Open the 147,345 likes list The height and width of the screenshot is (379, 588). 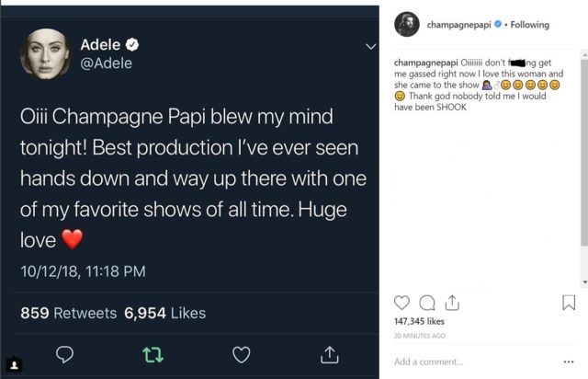pos(419,322)
